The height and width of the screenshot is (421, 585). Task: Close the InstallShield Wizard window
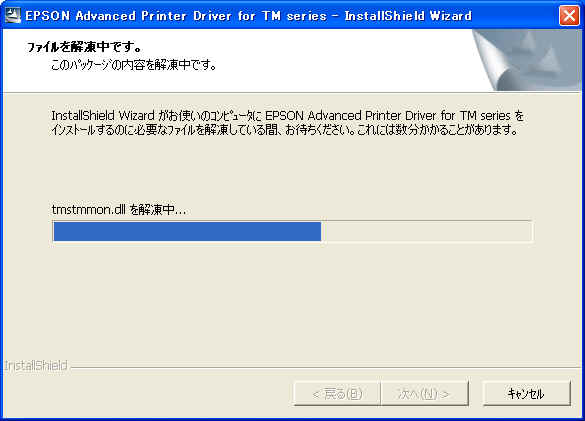point(569,16)
